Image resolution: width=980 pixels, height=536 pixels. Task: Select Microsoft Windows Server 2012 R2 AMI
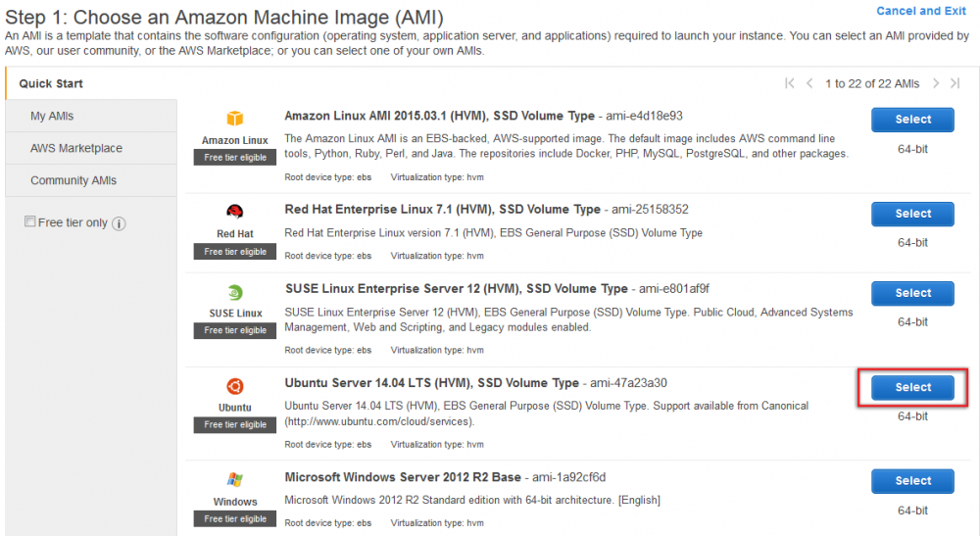[912, 481]
